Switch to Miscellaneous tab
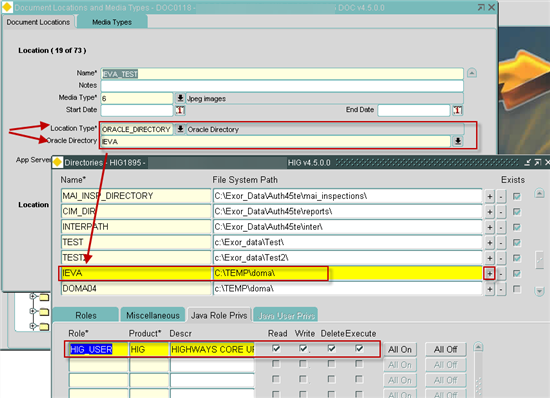 pos(153,315)
